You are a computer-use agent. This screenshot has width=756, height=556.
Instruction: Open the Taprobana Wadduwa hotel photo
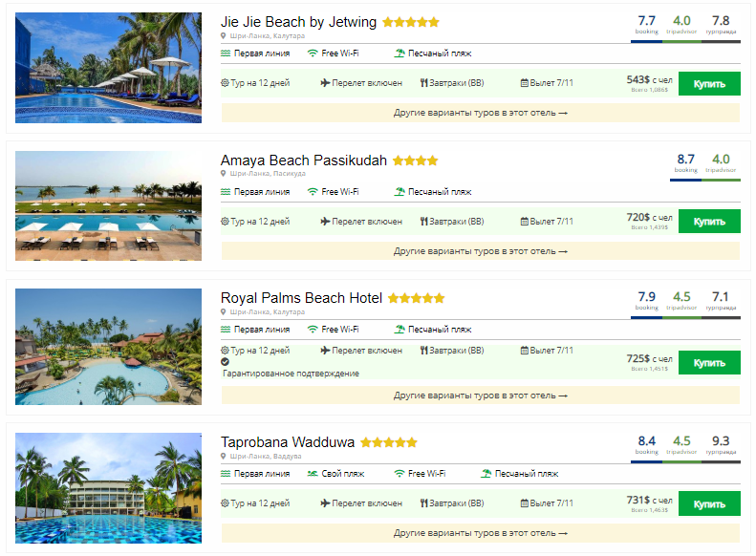(109, 488)
